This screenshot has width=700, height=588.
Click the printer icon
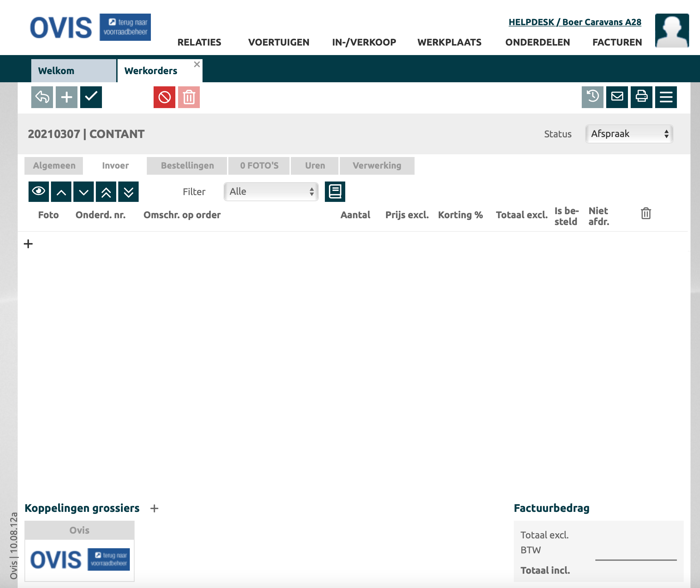click(x=641, y=97)
